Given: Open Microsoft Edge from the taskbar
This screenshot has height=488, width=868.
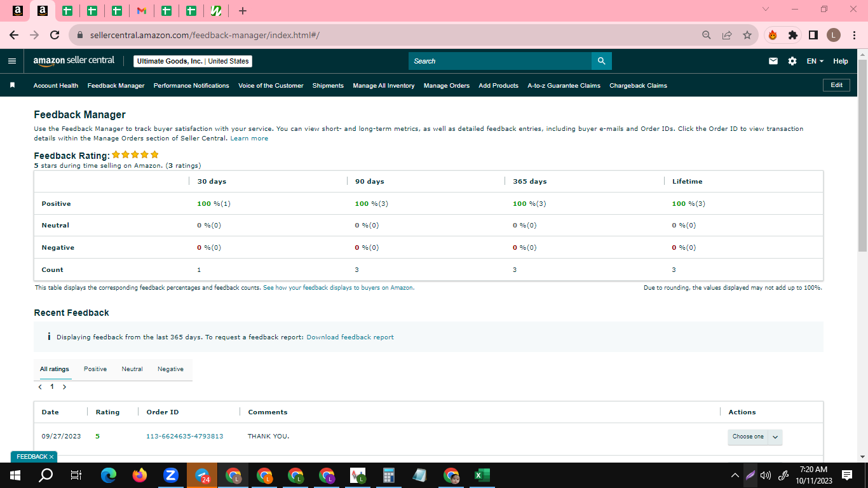Looking at the screenshot, I should [x=109, y=475].
